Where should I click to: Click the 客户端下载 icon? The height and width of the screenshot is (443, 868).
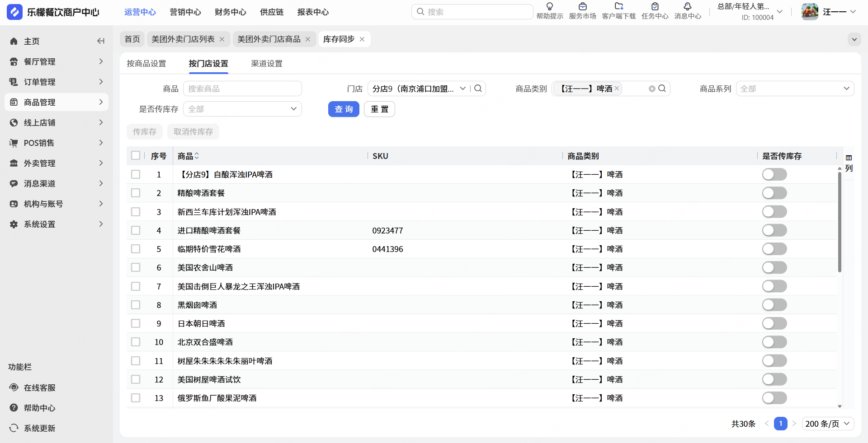click(x=618, y=7)
